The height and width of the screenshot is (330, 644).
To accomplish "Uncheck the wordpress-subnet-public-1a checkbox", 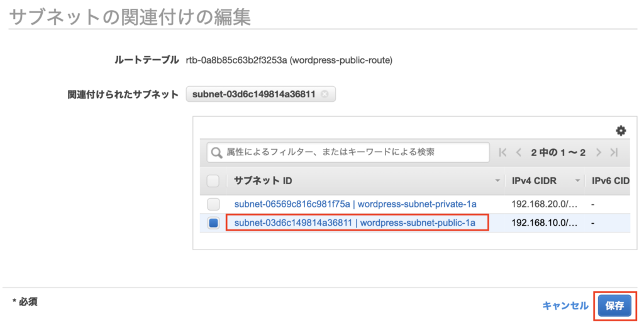I will (213, 223).
